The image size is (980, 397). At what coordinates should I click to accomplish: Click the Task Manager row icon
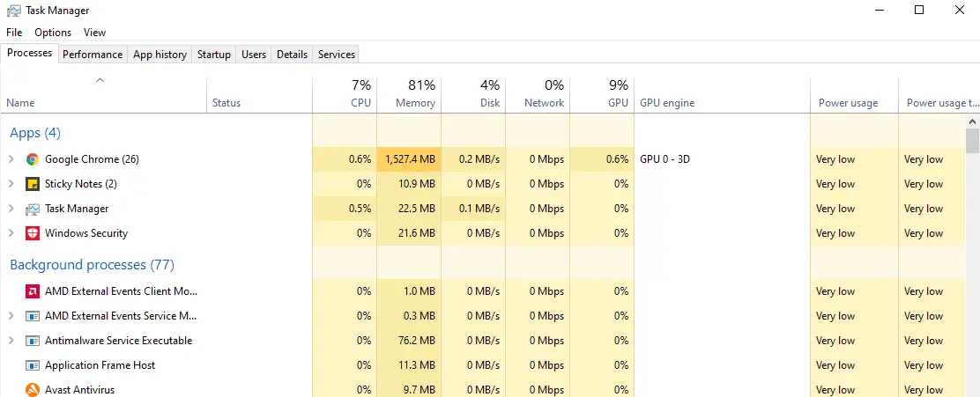click(33, 210)
